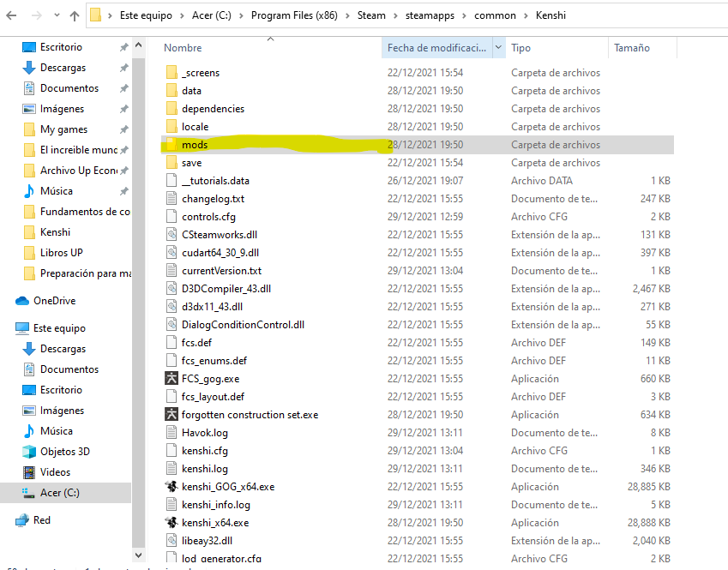Viewport: 728px width, 570px height.
Task: Open My games in quick access
Action: [x=63, y=129]
